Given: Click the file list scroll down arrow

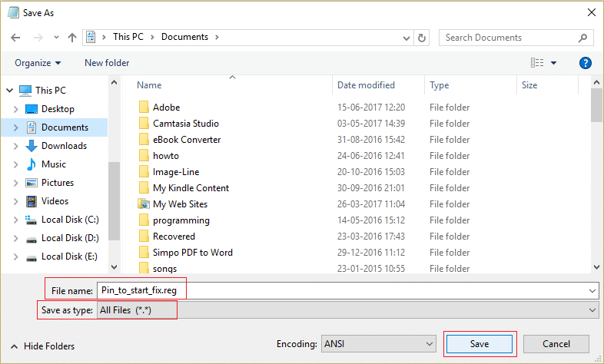Looking at the screenshot, I should (x=596, y=267).
